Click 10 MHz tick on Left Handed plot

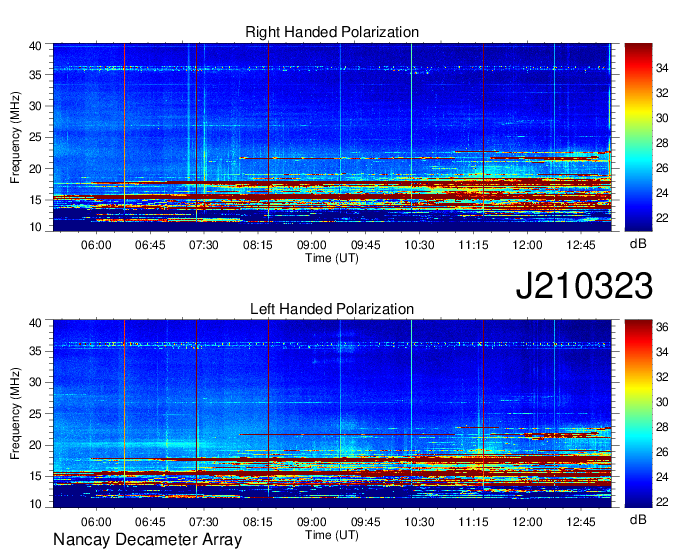[35, 504]
